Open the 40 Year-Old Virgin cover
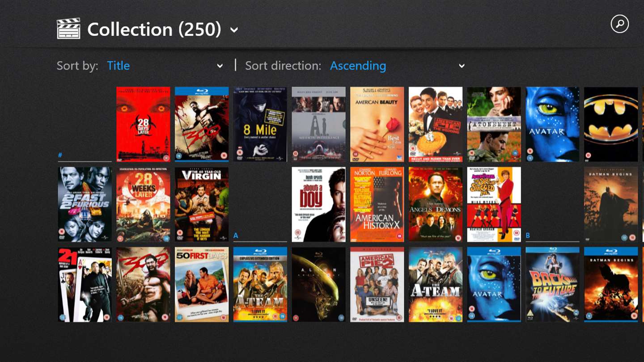 coord(202,204)
